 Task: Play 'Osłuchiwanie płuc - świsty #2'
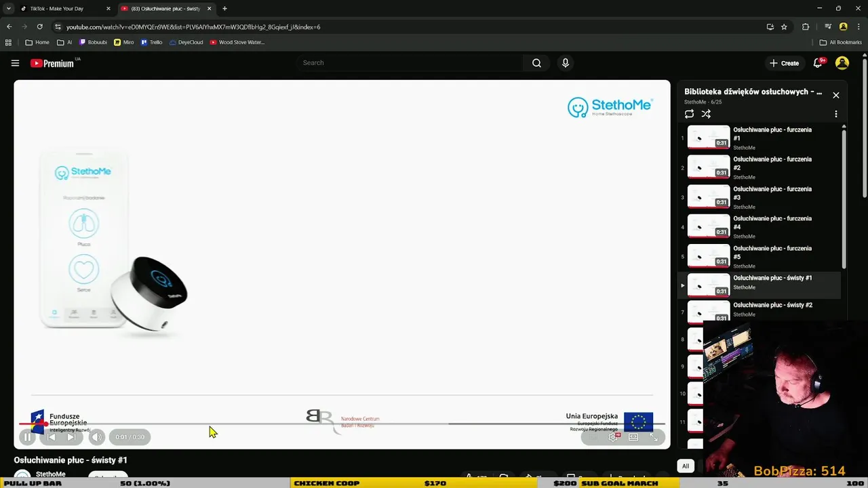759,312
